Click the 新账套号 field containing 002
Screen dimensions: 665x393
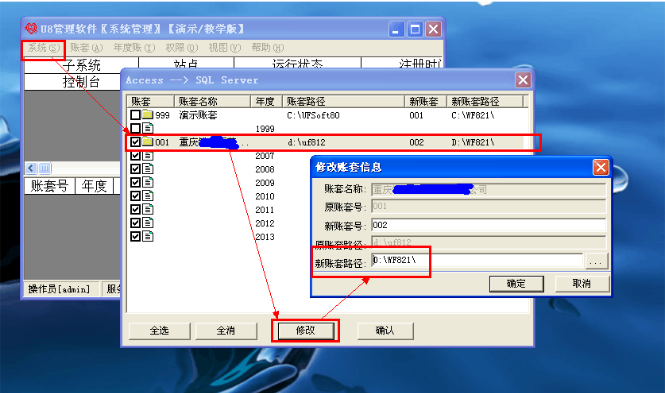pos(488,225)
